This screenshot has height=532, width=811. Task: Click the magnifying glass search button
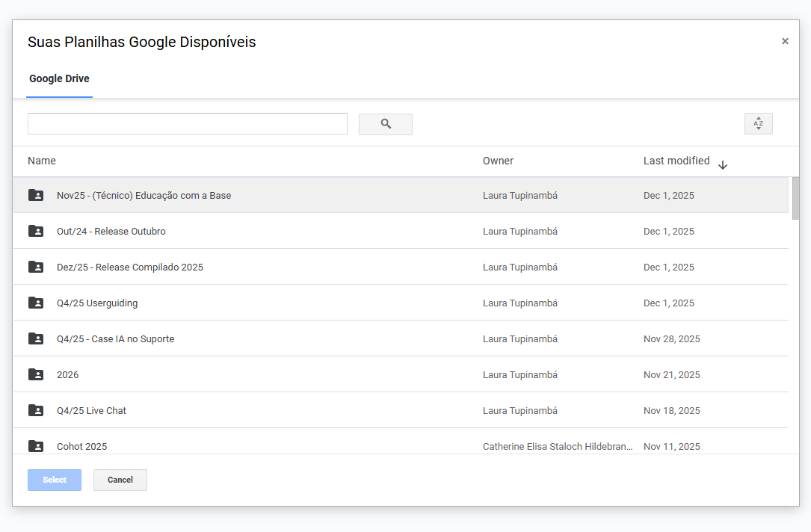(386, 124)
